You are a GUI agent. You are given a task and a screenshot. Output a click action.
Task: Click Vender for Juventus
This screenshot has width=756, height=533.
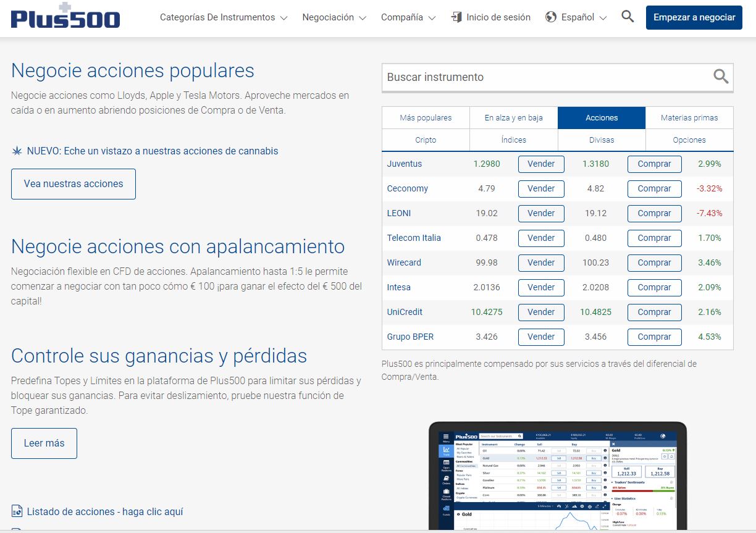541,164
